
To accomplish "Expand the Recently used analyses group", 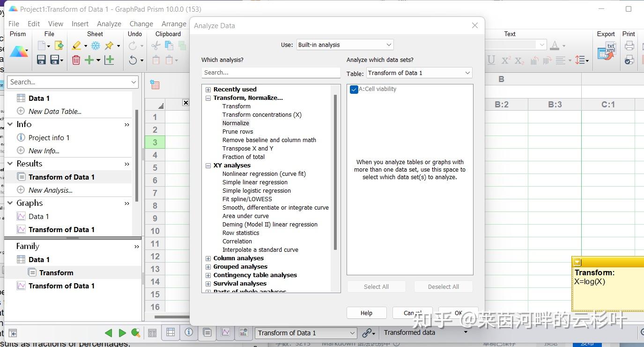I will [208, 90].
